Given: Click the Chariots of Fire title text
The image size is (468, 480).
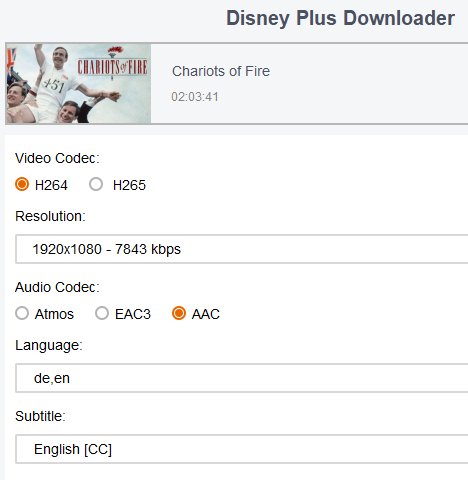Looking at the screenshot, I should 221,71.
